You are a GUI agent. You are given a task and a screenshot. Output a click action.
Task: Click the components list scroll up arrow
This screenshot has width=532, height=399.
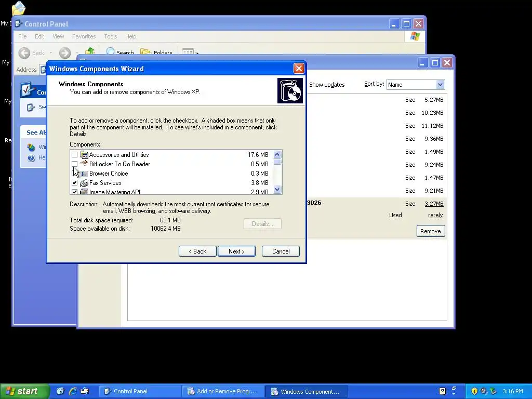[x=277, y=155]
